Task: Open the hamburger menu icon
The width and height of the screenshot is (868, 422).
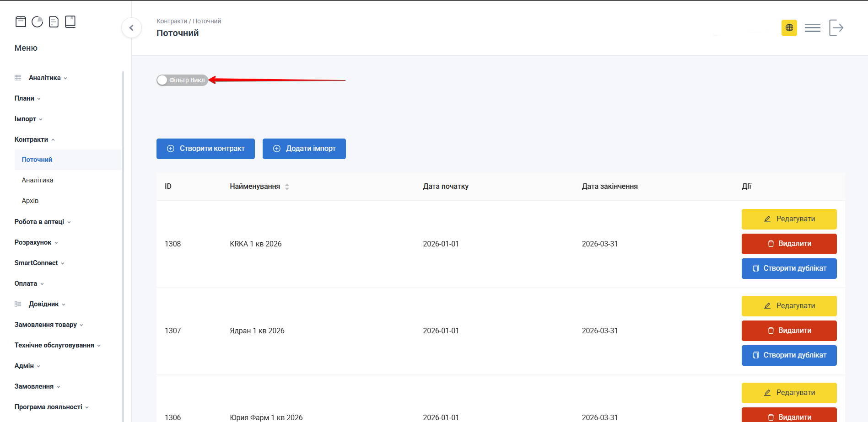Action: coord(812,28)
